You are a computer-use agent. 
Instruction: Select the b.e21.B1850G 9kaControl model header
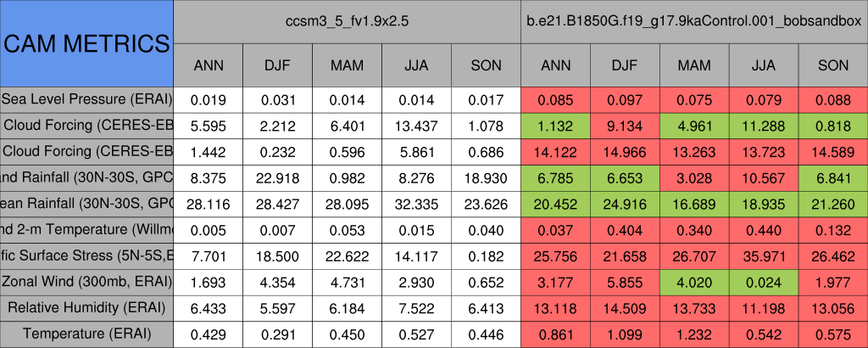[693, 23]
